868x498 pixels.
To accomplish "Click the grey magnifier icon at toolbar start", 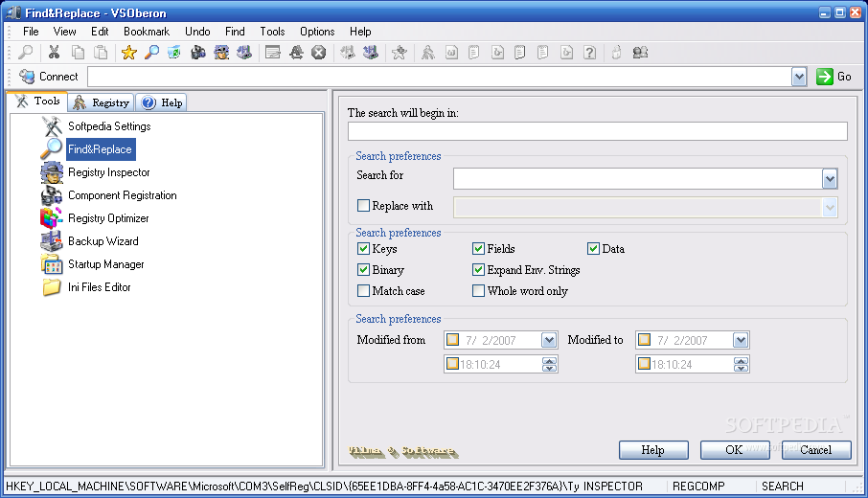I will 26,53.
